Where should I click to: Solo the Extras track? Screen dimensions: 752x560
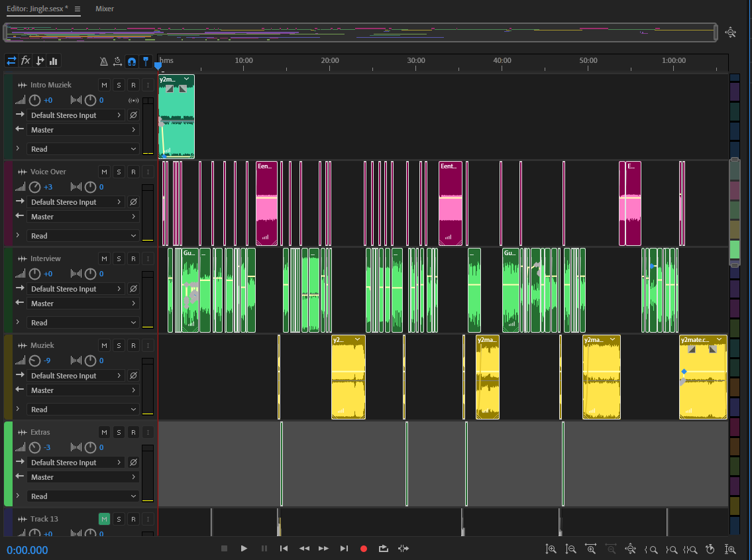point(119,432)
